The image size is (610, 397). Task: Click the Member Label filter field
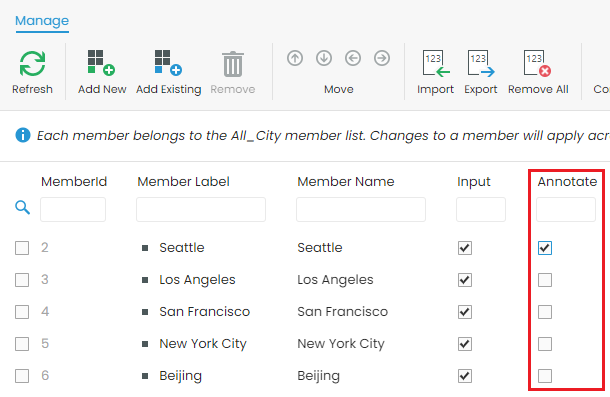click(201, 209)
